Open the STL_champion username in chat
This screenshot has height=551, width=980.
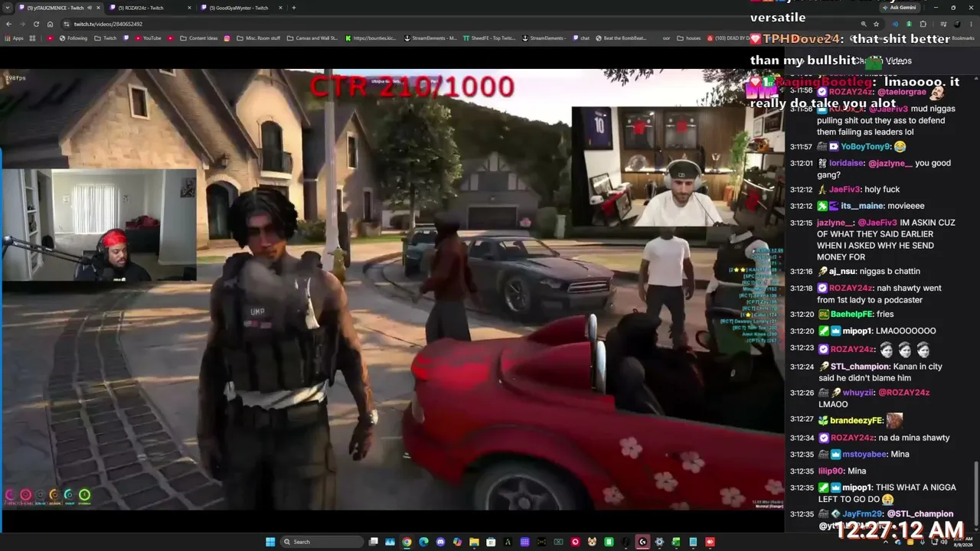coord(859,367)
